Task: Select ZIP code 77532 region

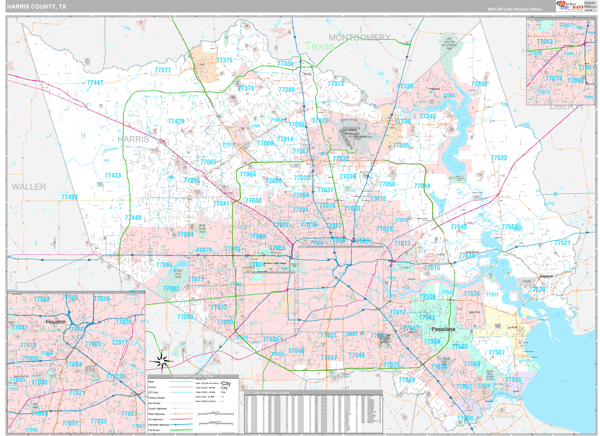Action: (x=498, y=158)
